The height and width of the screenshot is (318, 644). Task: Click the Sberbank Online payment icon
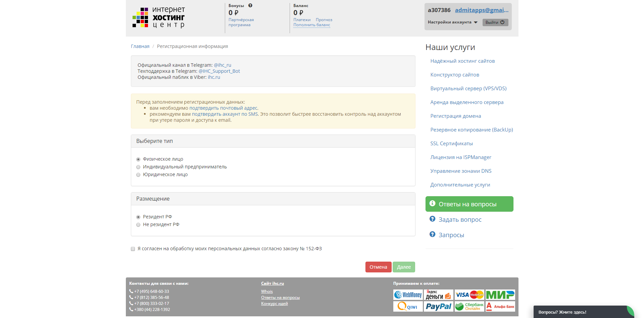[x=469, y=307]
